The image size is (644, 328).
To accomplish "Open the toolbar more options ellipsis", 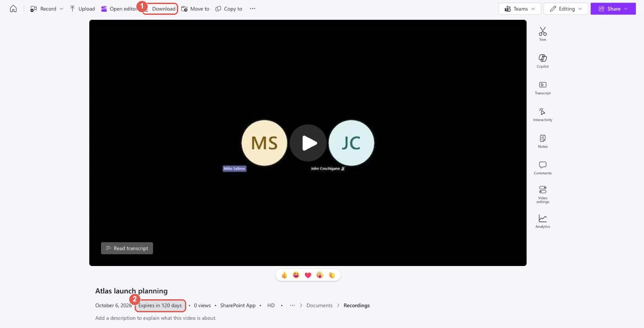I will pyautogui.click(x=253, y=9).
